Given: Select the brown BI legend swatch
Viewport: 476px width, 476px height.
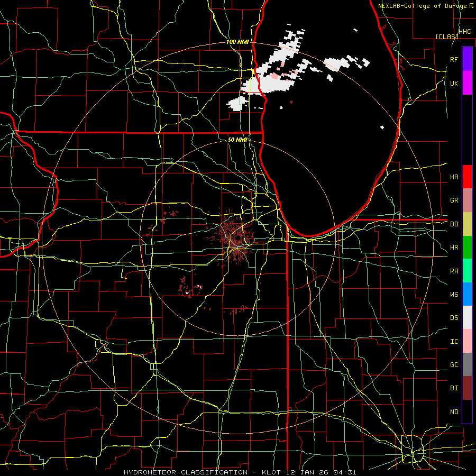Looking at the screenshot, I should [467, 388].
